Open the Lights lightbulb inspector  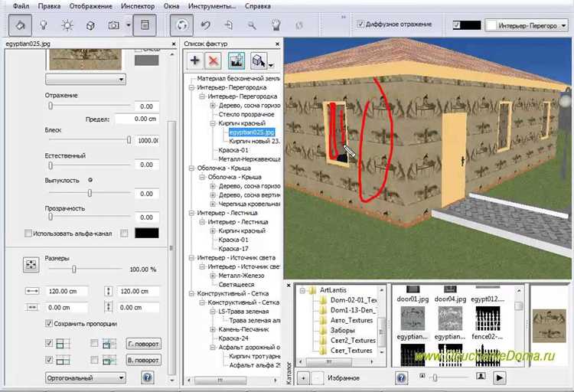44,25
